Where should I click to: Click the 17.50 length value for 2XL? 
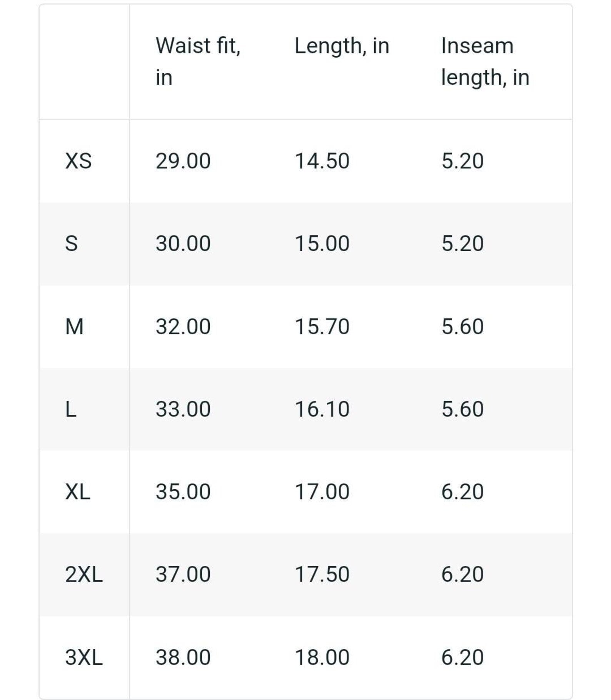click(322, 574)
